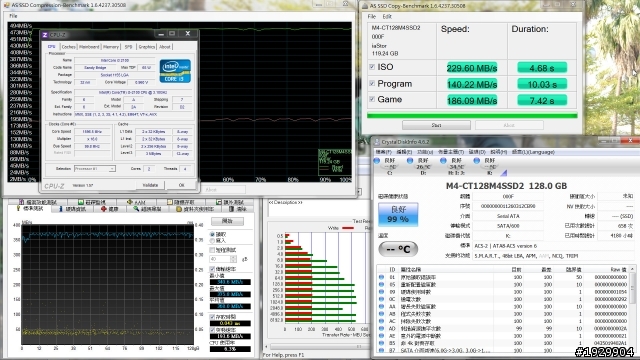This screenshot has width=640, height=360.
Task: Click status circle of SMART attribute AD
Action: (x=381, y=329)
